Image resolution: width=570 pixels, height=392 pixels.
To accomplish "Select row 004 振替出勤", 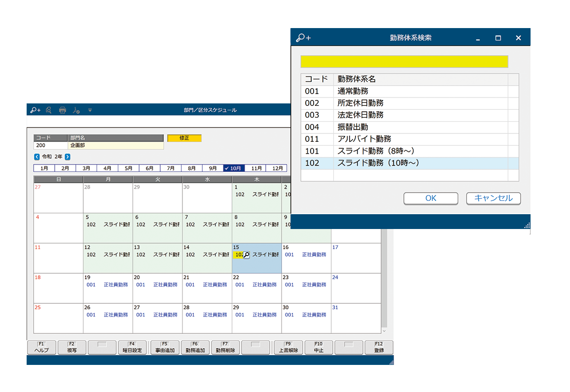I will coord(410,127).
